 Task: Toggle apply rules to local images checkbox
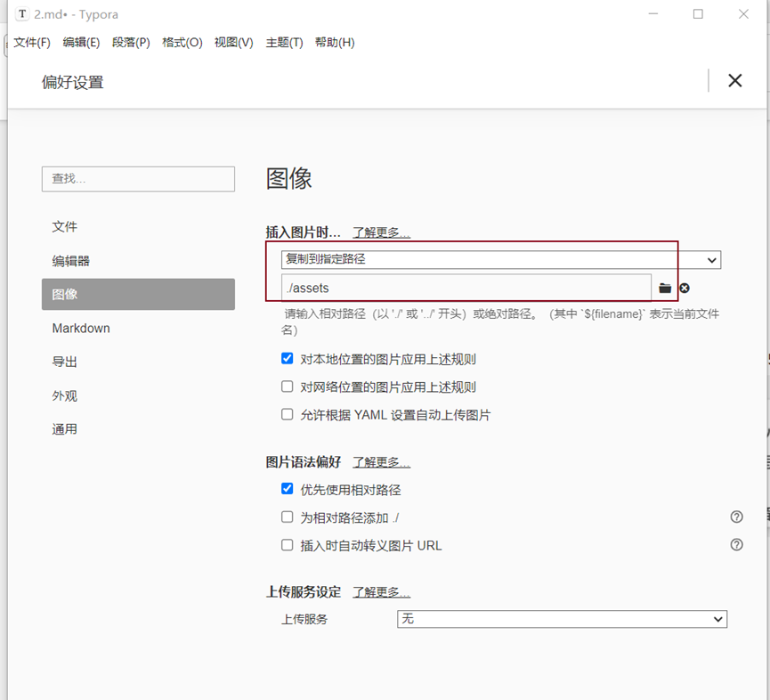288,359
